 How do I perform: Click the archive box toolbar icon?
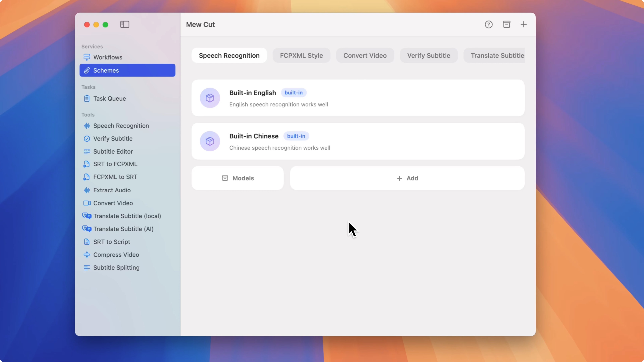pos(507,24)
